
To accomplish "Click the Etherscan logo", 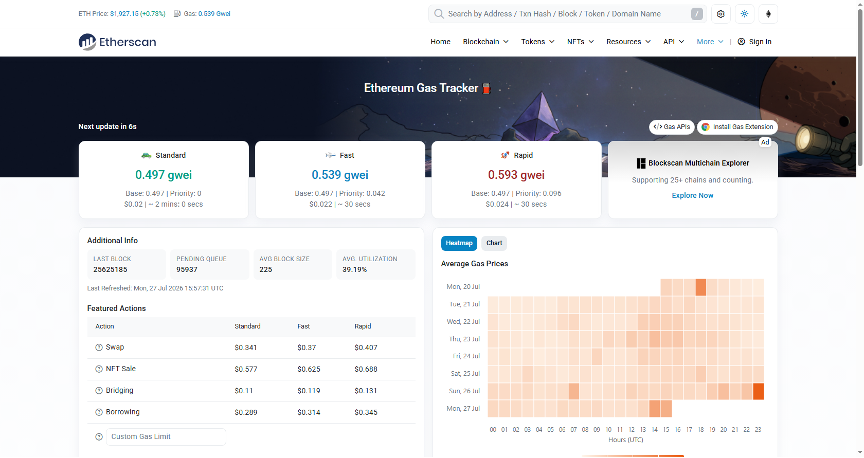I will click(x=117, y=42).
